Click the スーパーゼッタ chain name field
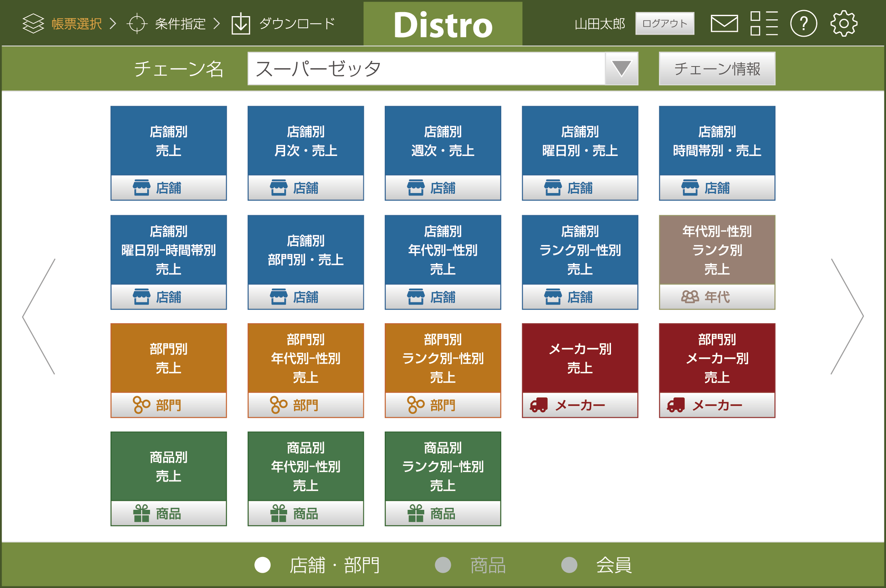Viewport: 886px width, 588px height. (426, 69)
